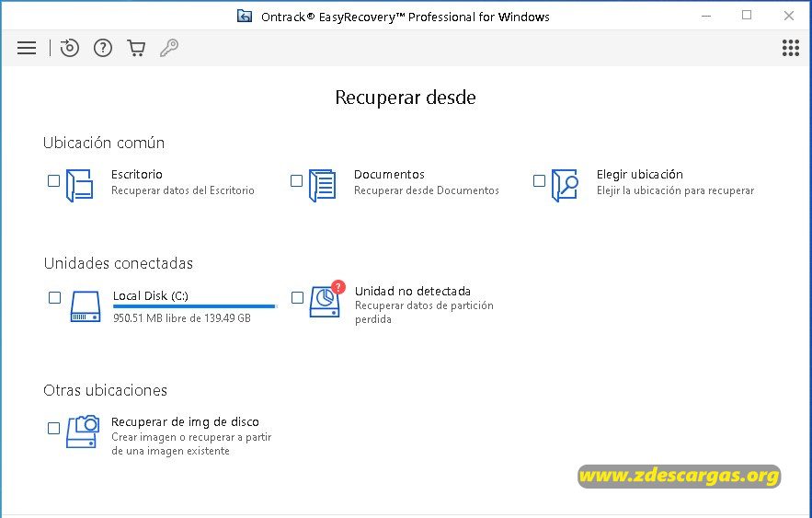This screenshot has height=518, width=812.
Task: Click the Documentos document icon
Action: pos(322,185)
